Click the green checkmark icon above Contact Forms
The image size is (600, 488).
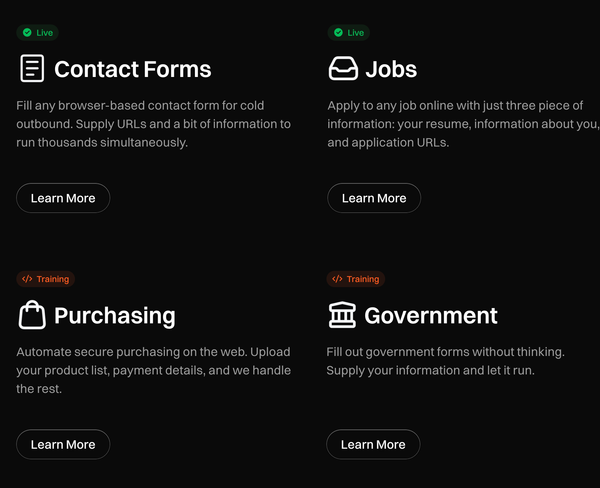point(27,33)
